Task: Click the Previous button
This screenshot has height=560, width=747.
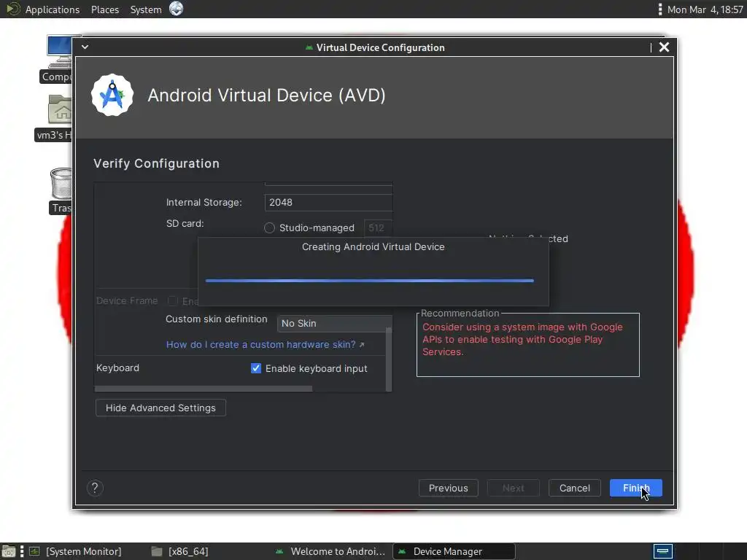Action: [449, 488]
